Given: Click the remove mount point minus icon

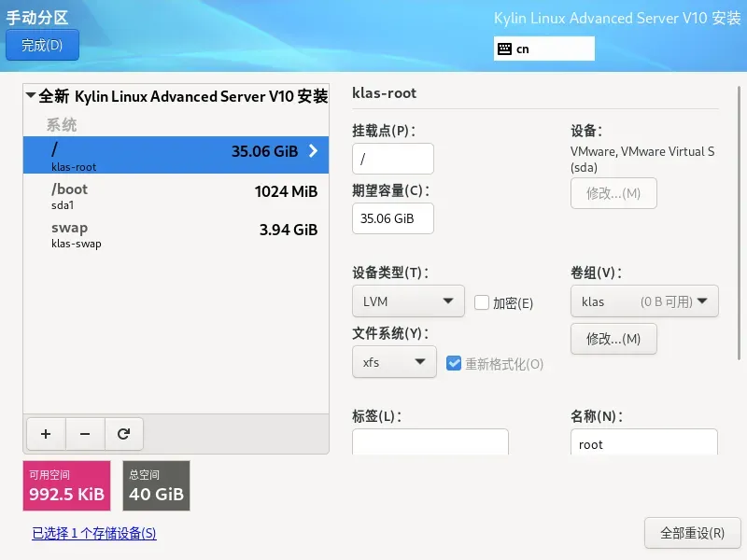Looking at the screenshot, I should pyautogui.click(x=85, y=433).
